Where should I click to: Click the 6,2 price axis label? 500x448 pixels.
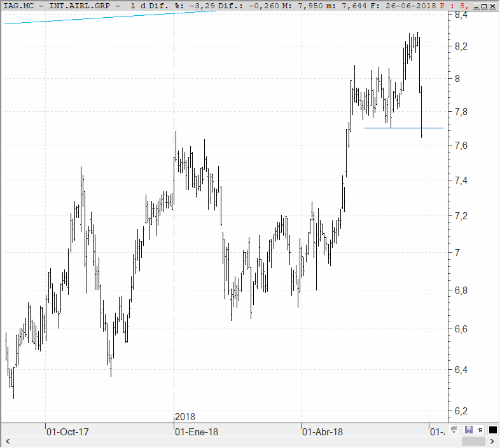tap(461, 411)
